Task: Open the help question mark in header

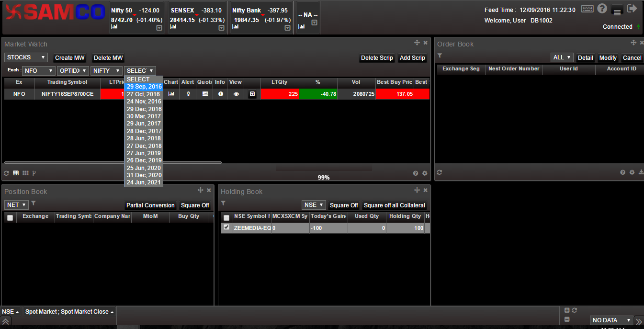Action: point(602,9)
